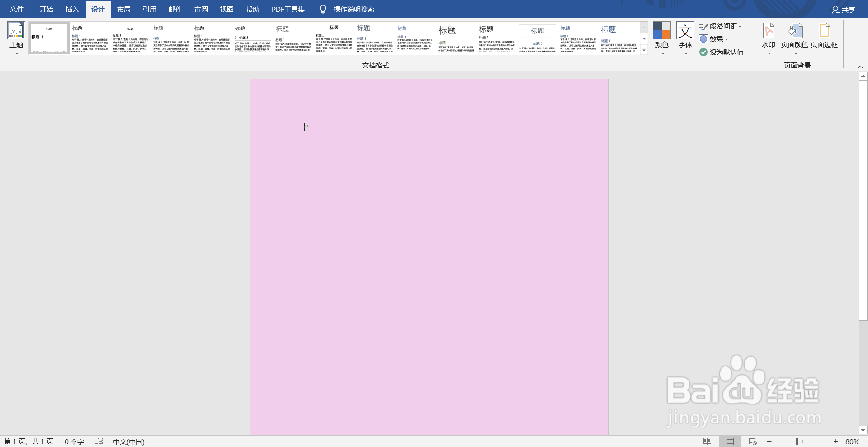The height and width of the screenshot is (447, 868).
Task: Click the zoom out minus button
Action: [x=769, y=442]
